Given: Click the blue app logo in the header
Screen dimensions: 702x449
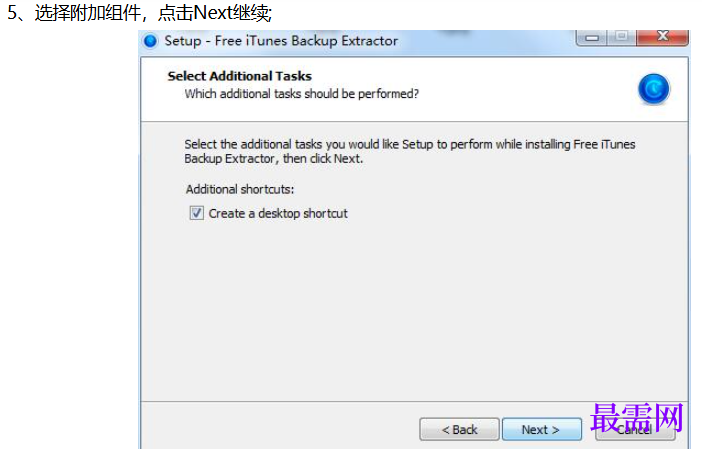Looking at the screenshot, I should coord(654,89).
